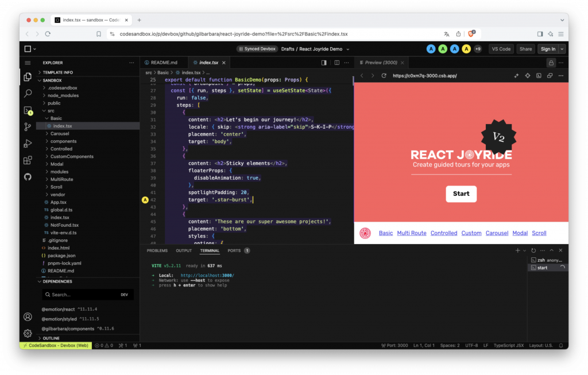The height and width of the screenshot is (375, 588).
Task: Click the Synced Devbox badge
Action: 257,49
